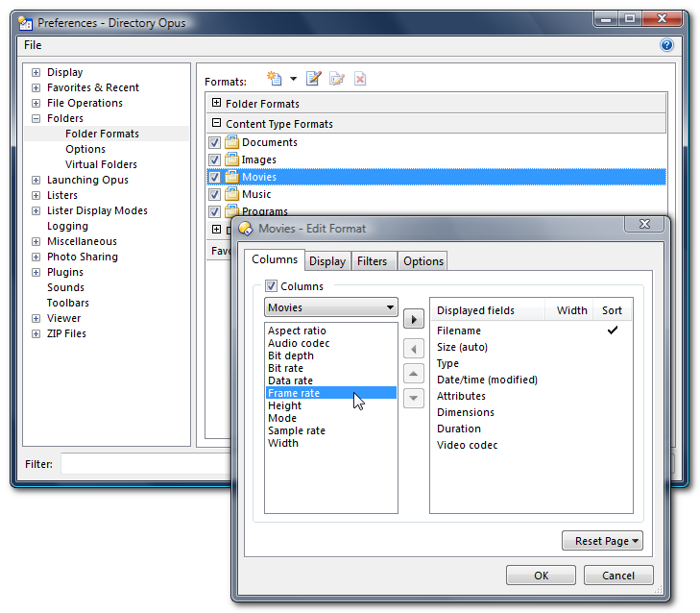Expand the Display tree node

[36, 72]
